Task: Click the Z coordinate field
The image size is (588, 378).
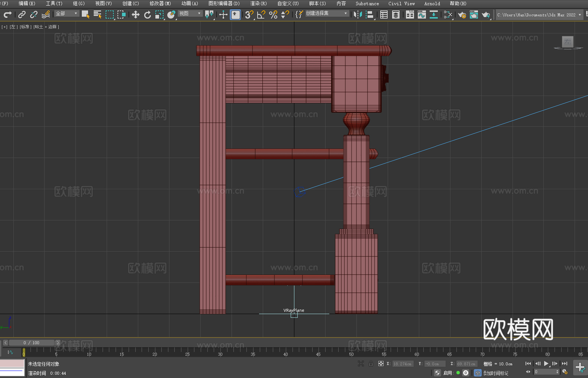Action: coord(466,364)
